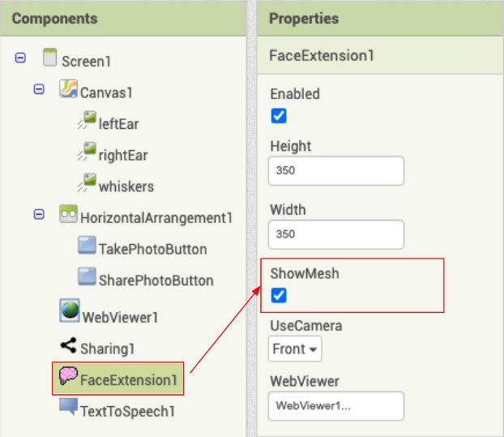Click the WebViewer property field
The width and height of the screenshot is (504, 437).
tap(336, 406)
